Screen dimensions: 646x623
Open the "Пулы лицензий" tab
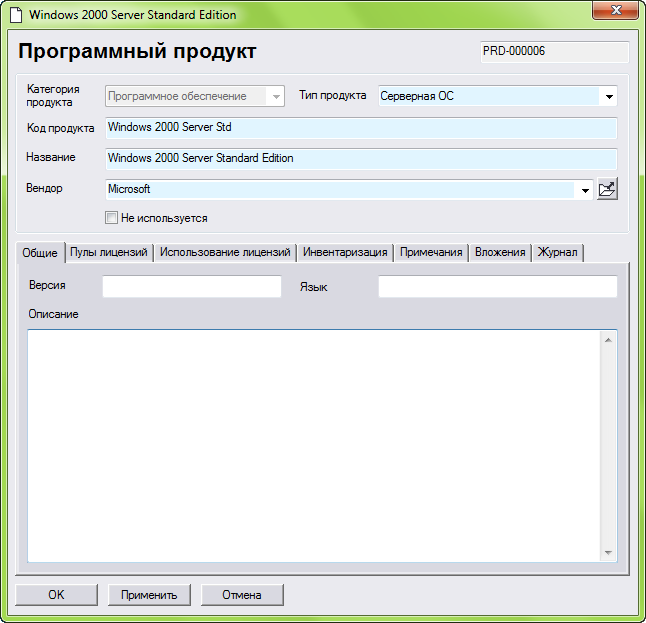109,252
